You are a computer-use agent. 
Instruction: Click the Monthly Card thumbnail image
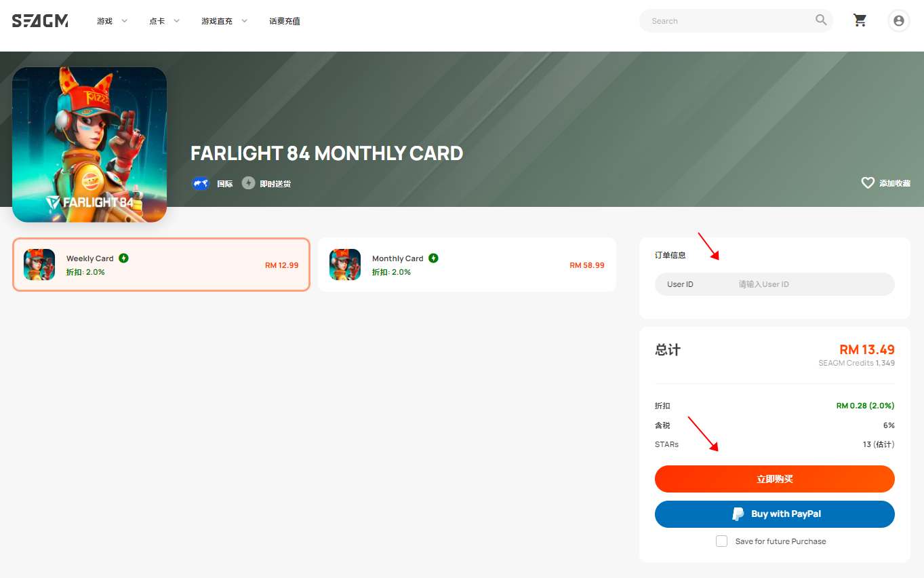pyautogui.click(x=345, y=265)
